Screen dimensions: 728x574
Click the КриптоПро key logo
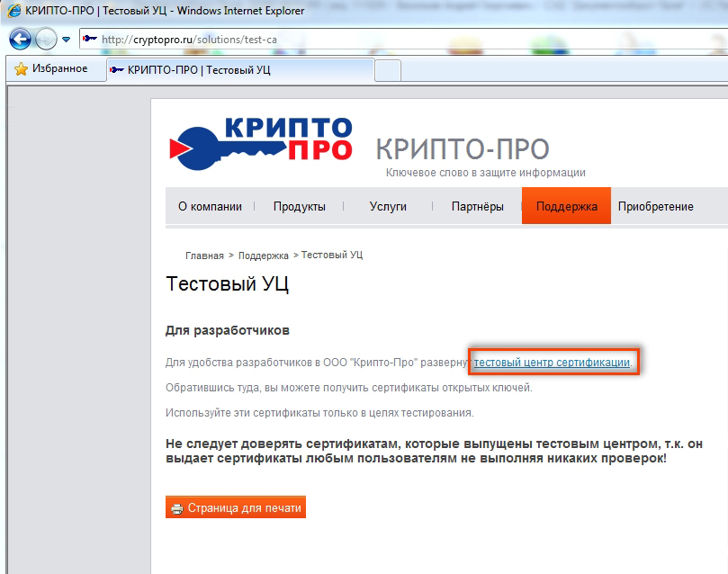click(x=261, y=143)
